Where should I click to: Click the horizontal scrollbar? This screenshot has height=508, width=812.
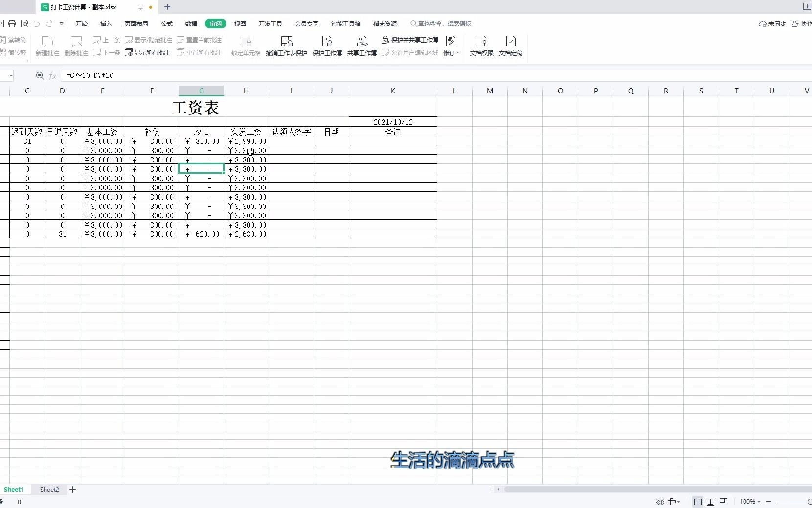[658, 489]
